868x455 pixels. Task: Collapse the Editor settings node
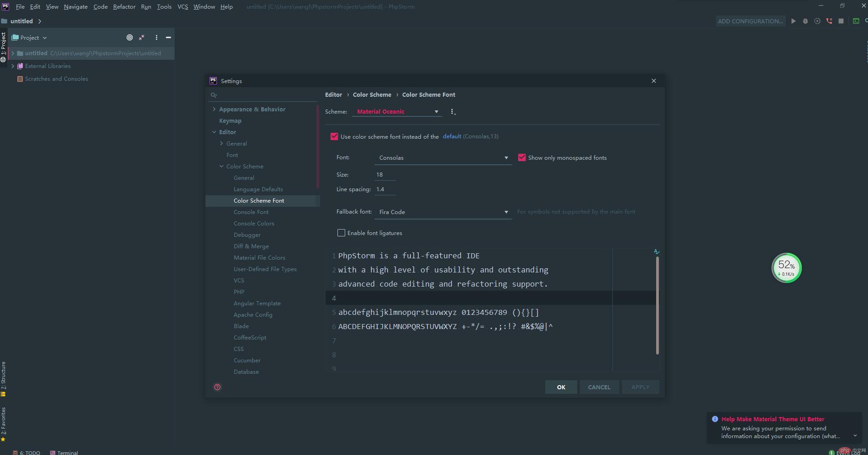pos(214,132)
